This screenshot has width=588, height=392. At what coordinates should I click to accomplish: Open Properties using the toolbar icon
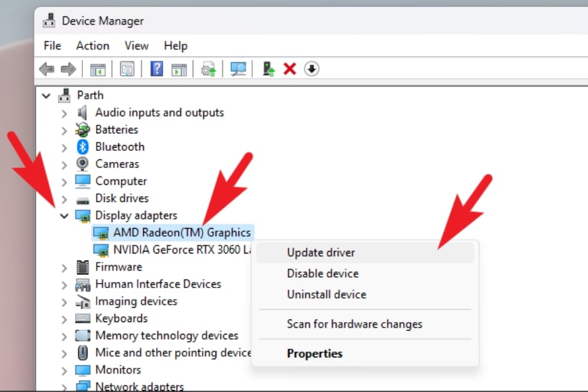pyautogui.click(x=127, y=69)
